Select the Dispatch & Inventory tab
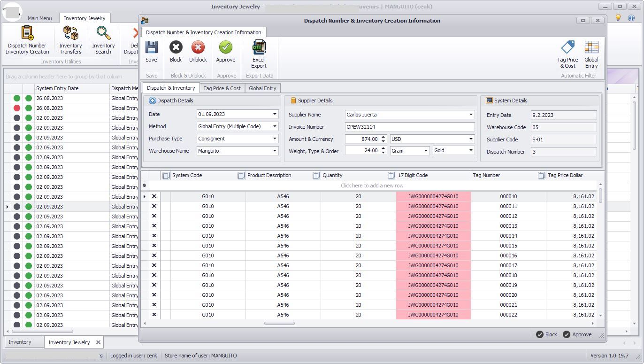This screenshot has width=644, height=364. pyautogui.click(x=171, y=88)
